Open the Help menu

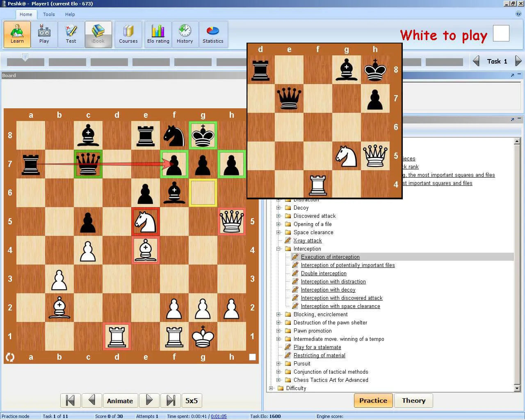pos(70,14)
